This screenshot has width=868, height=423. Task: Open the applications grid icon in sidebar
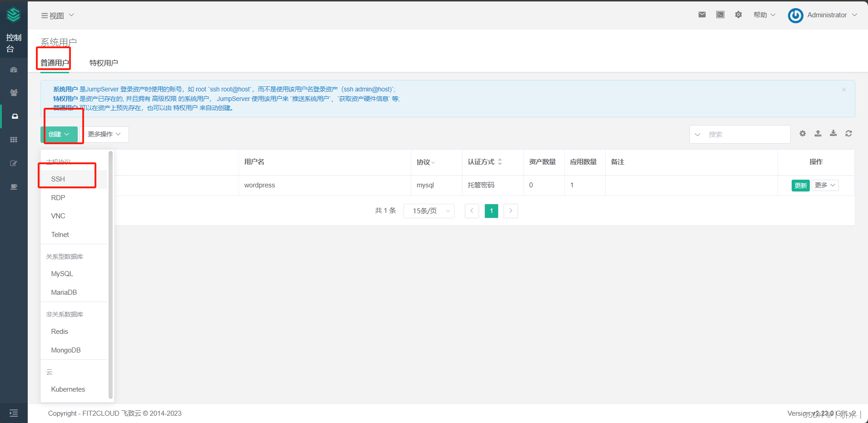14,140
